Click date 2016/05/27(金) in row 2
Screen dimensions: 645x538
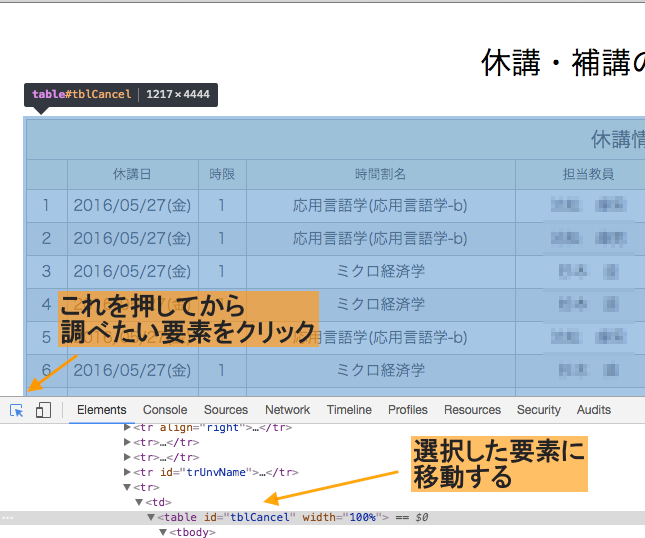132,238
